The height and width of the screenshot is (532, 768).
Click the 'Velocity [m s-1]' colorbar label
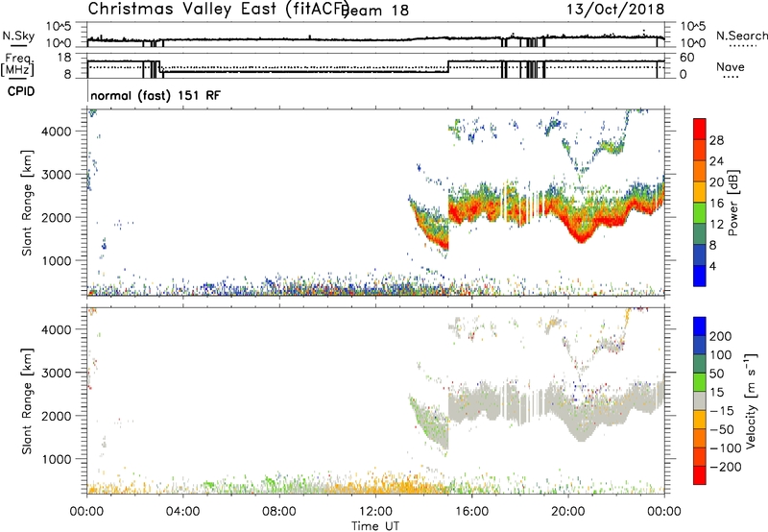pyautogui.click(x=751, y=400)
